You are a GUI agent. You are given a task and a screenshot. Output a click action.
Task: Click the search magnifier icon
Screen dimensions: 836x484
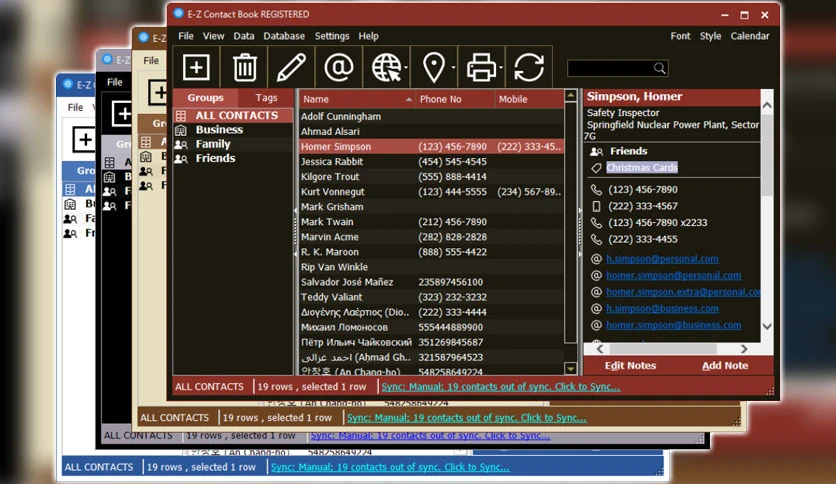point(660,68)
